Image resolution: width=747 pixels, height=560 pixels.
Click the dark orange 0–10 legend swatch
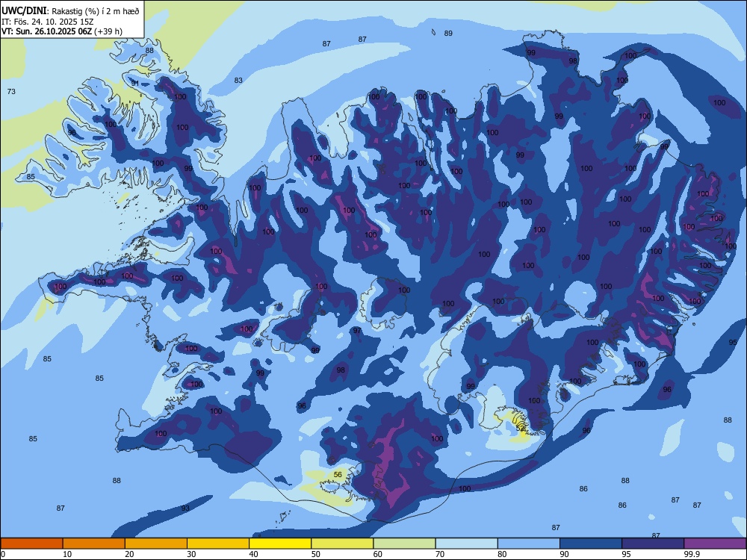click(x=31, y=544)
